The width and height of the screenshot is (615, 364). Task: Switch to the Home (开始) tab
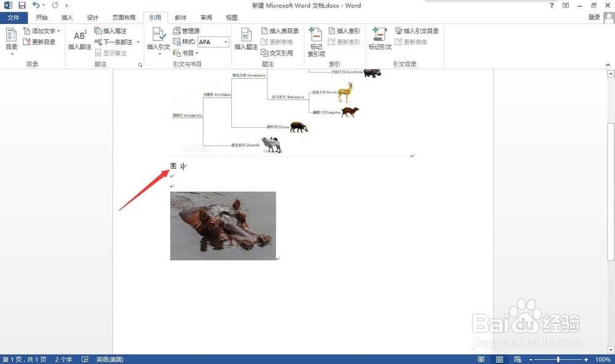[42, 18]
